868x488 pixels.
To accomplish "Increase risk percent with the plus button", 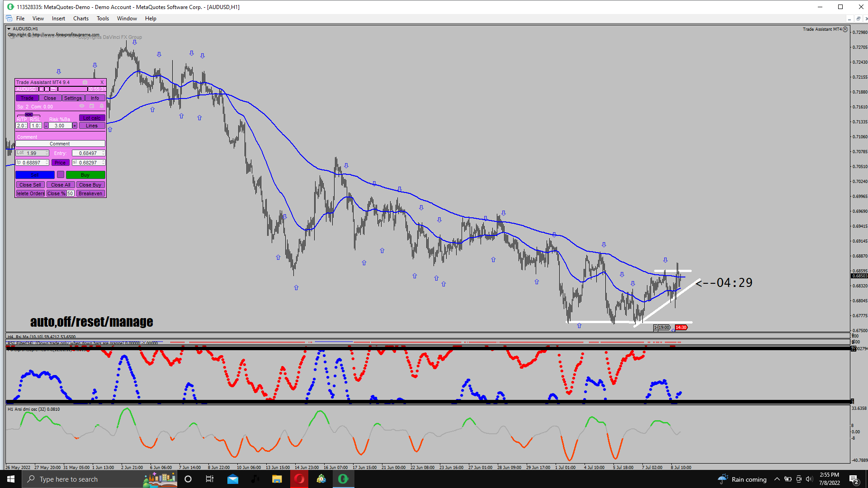I will 75,126.
